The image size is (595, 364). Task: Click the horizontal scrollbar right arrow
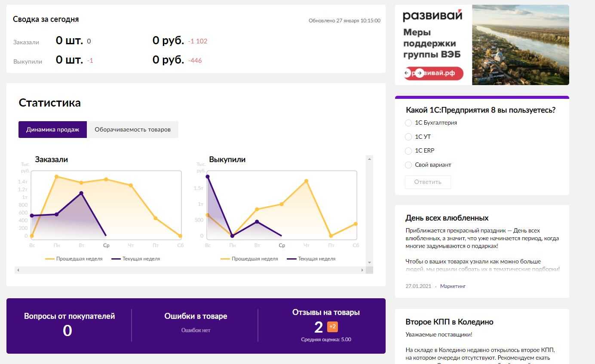pyautogui.click(x=362, y=270)
